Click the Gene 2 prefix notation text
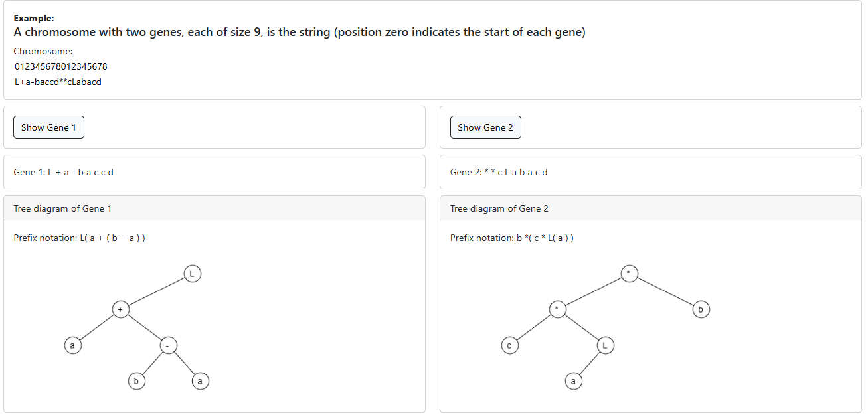 [511, 238]
